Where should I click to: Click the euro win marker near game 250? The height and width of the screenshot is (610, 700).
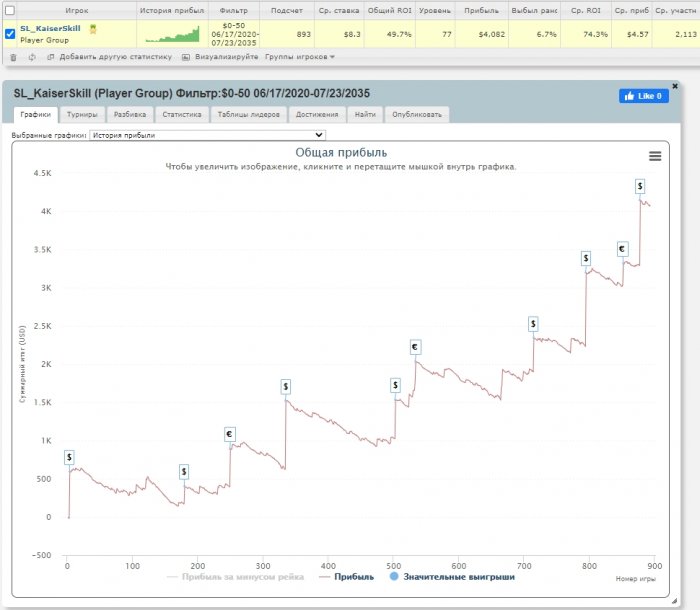point(230,434)
